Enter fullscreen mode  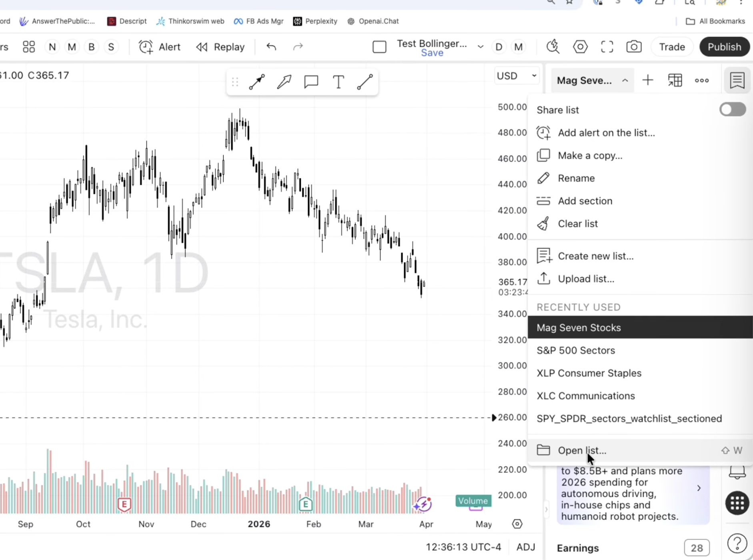(607, 47)
